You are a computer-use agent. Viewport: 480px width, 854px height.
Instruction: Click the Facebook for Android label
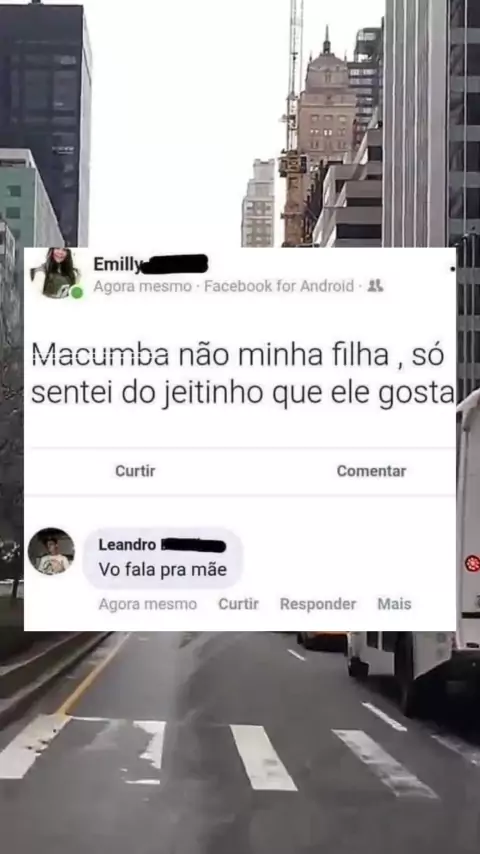(x=279, y=286)
